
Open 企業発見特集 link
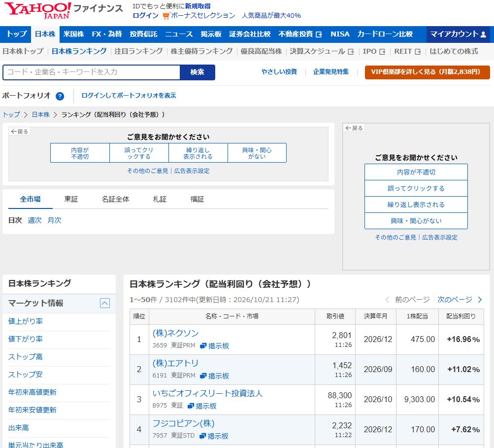pos(331,72)
